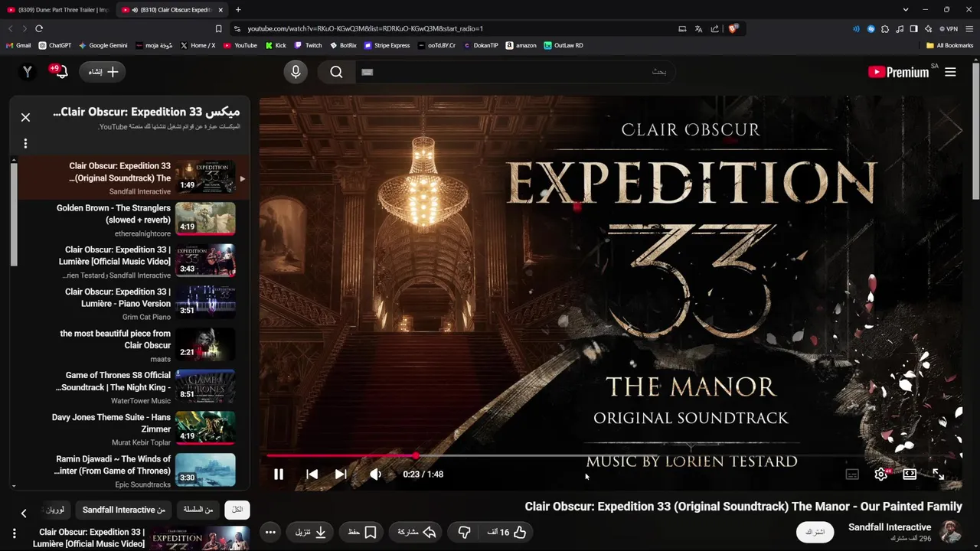980x551 pixels.
Task: Open Sandfall Interactive channel name link
Action: pyautogui.click(x=890, y=527)
